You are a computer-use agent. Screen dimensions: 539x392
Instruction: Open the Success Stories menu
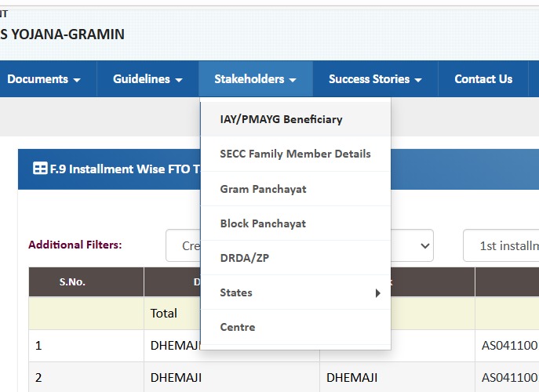375,79
